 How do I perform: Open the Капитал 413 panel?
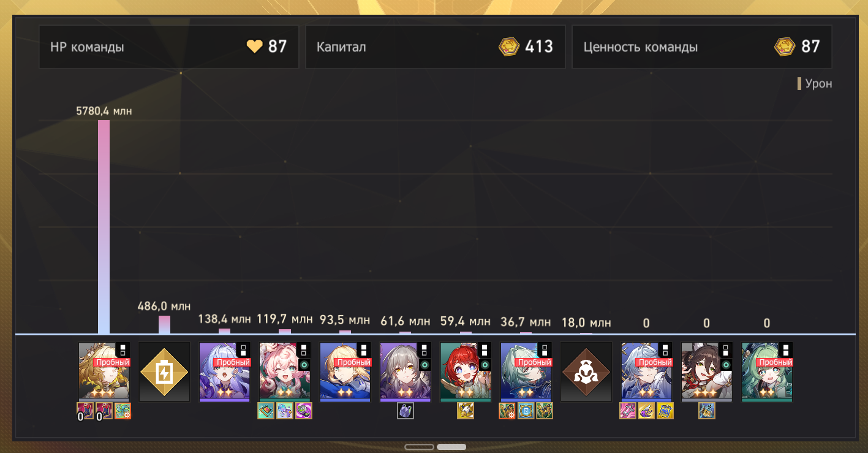tap(436, 47)
